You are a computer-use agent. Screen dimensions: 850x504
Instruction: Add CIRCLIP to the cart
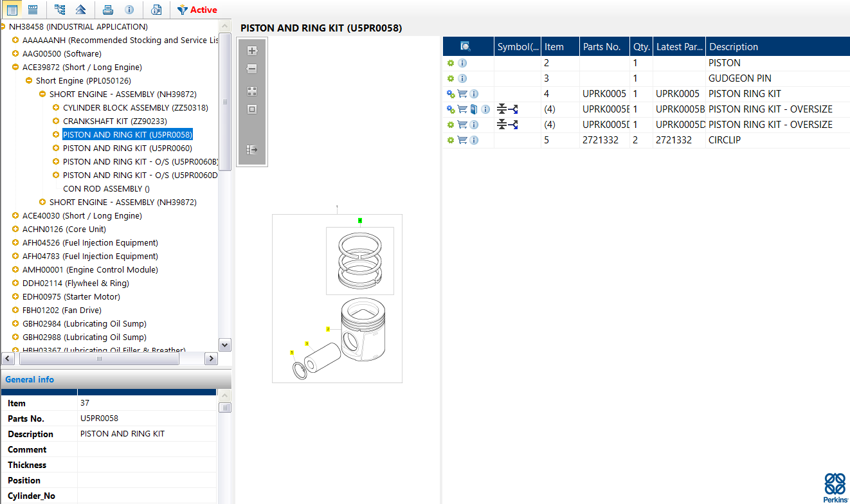point(462,140)
